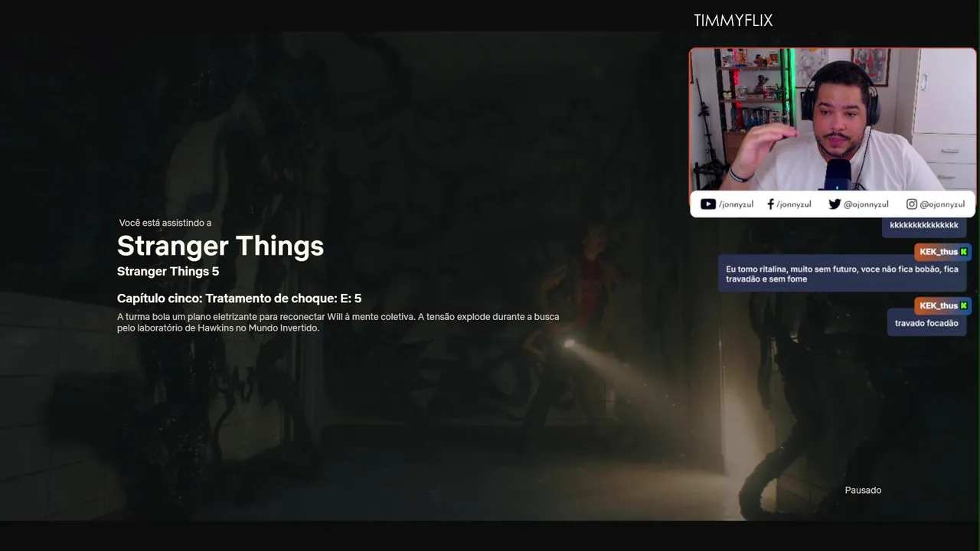Screen dimensions: 980x551
Task: Click the Twitter handle @ojonnyzul
Action: coord(866,204)
